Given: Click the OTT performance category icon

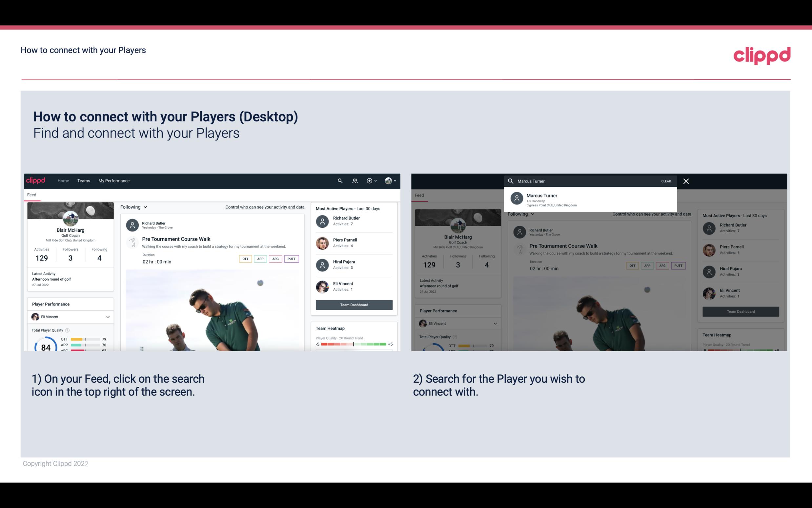Looking at the screenshot, I should pyautogui.click(x=245, y=259).
